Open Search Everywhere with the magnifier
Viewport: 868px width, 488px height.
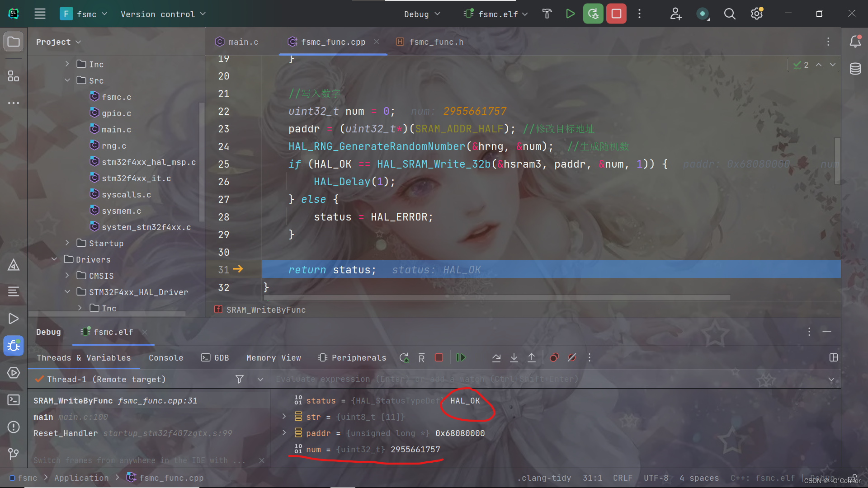(729, 14)
